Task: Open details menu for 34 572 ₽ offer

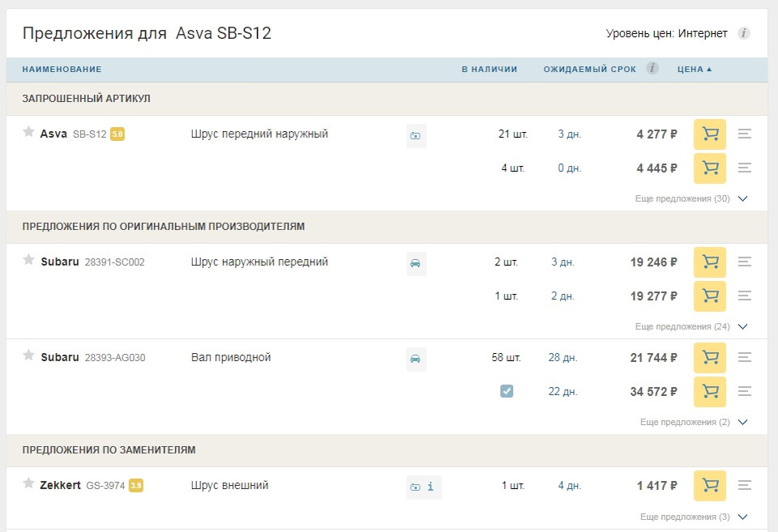Action: click(744, 392)
